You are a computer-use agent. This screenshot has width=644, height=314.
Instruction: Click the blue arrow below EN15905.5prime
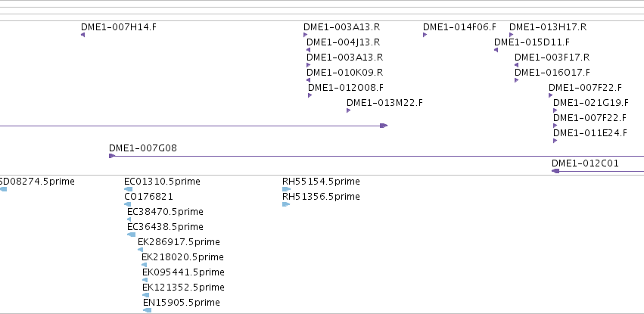tap(147, 310)
